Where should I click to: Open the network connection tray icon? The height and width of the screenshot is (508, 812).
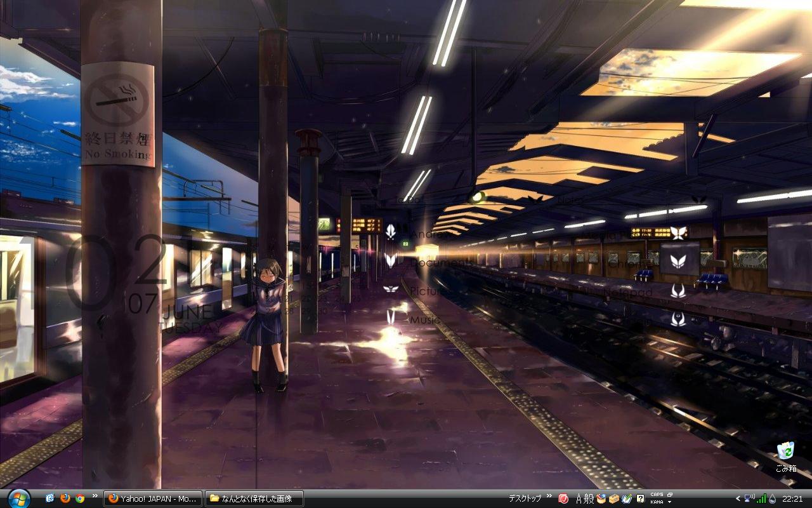pyautogui.click(x=749, y=498)
